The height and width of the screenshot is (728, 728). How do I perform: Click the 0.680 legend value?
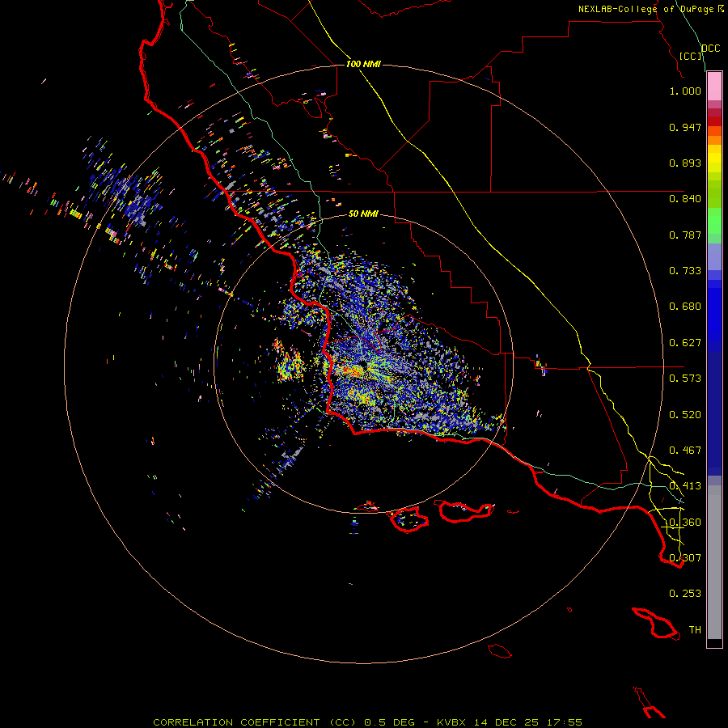685,307
